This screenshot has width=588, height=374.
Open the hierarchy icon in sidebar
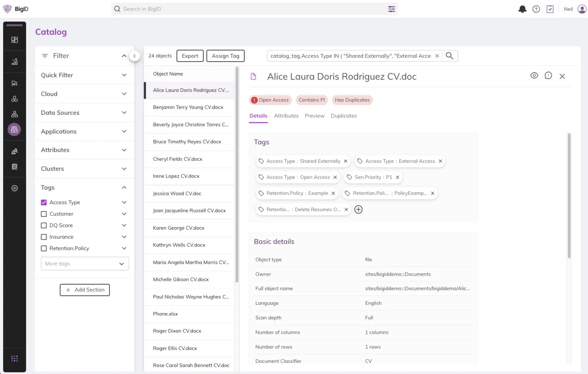[x=15, y=114]
